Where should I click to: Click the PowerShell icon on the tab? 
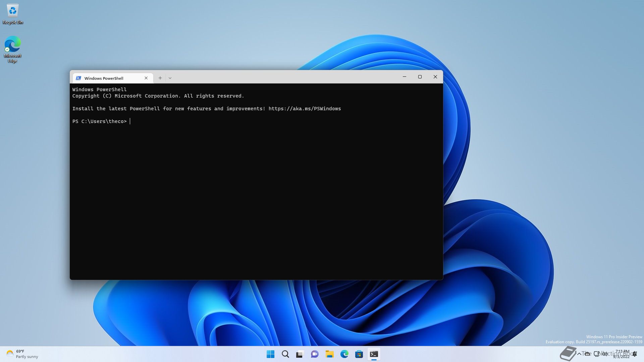point(78,78)
